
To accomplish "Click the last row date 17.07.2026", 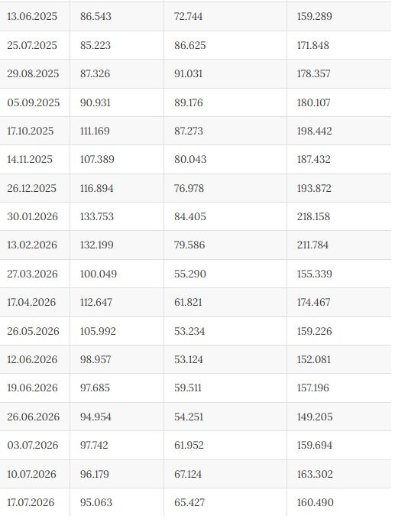I will pyautogui.click(x=31, y=502).
